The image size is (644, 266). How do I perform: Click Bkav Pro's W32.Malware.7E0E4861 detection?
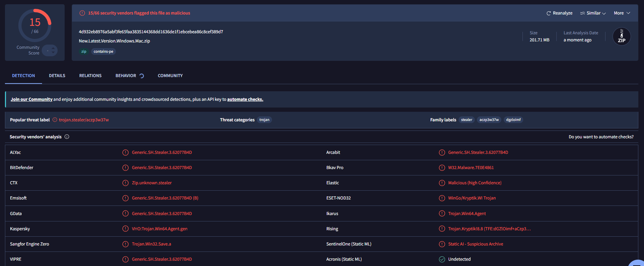point(471,168)
